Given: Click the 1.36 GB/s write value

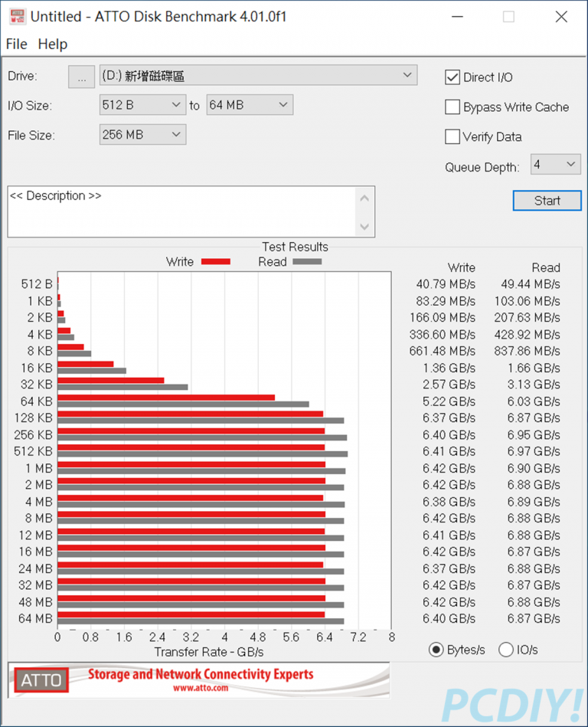Looking at the screenshot, I should [x=449, y=368].
